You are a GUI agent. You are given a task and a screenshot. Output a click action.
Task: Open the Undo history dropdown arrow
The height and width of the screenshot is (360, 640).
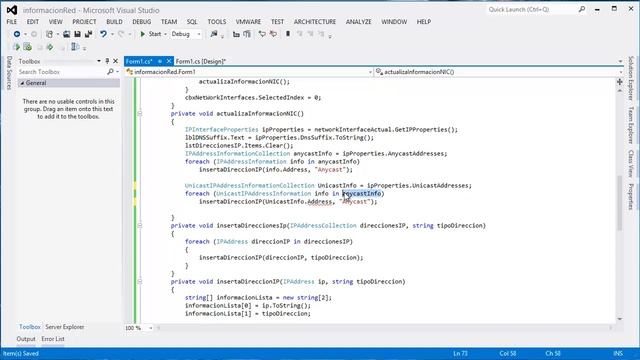pos(112,34)
